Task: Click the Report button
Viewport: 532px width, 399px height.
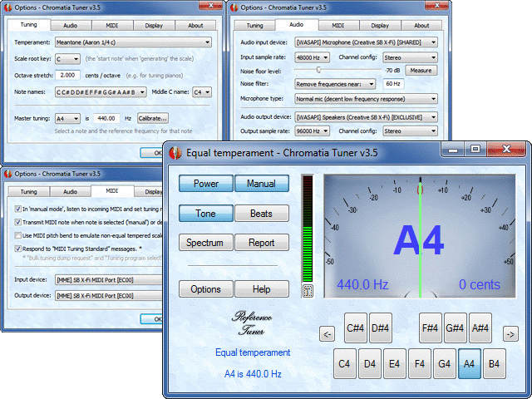Action: [262, 243]
